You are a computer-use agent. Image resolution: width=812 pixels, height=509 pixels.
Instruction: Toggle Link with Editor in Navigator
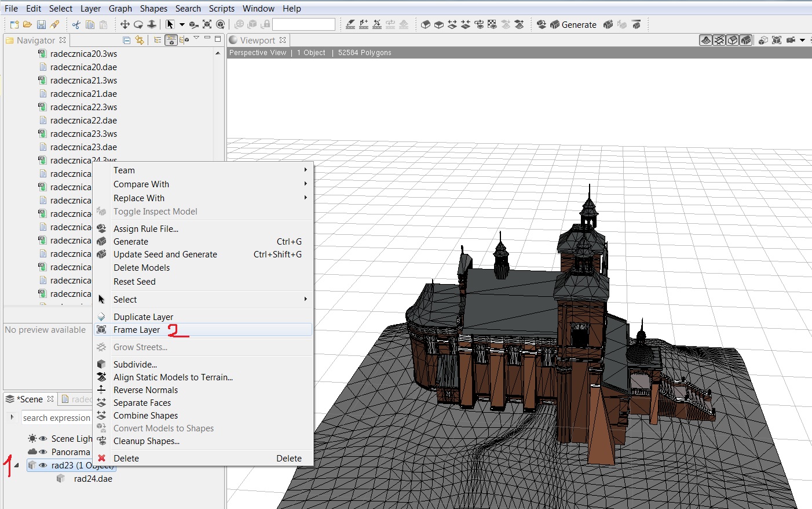point(139,40)
